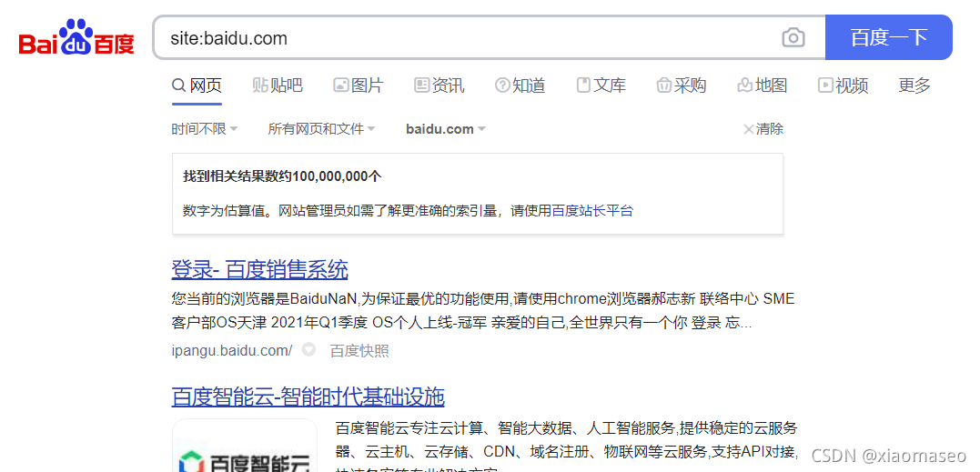Click the 找到相关结果数约100,000,000个 text
The height and width of the screenshot is (472, 980).
tap(282, 176)
